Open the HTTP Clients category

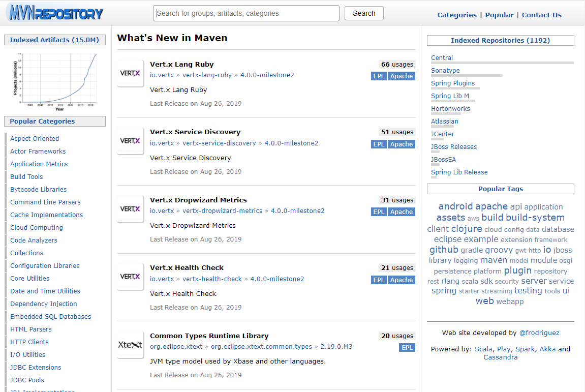(29, 342)
